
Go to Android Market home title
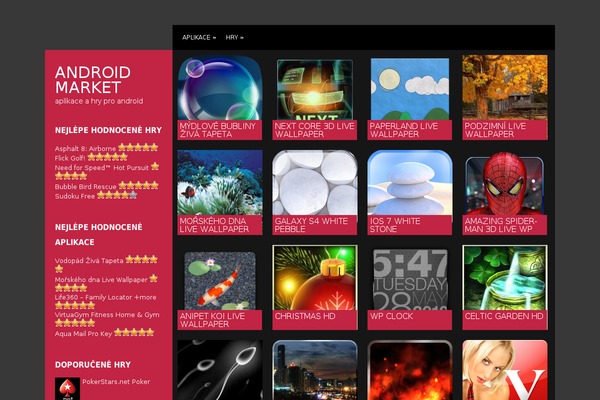tap(93, 80)
